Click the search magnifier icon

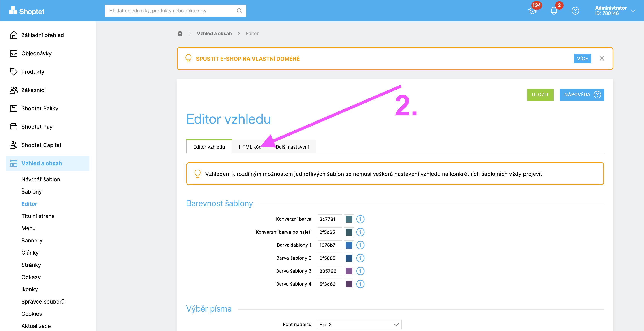pyautogui.click(x=239, y=11)
